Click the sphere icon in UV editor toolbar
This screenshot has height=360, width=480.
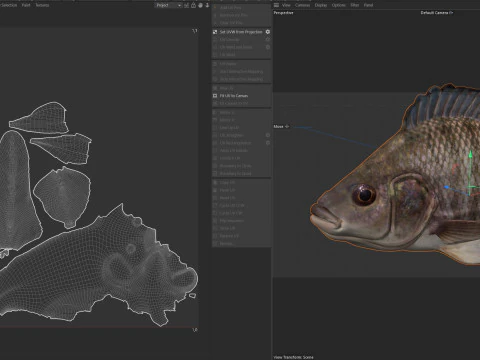point(200,5)
